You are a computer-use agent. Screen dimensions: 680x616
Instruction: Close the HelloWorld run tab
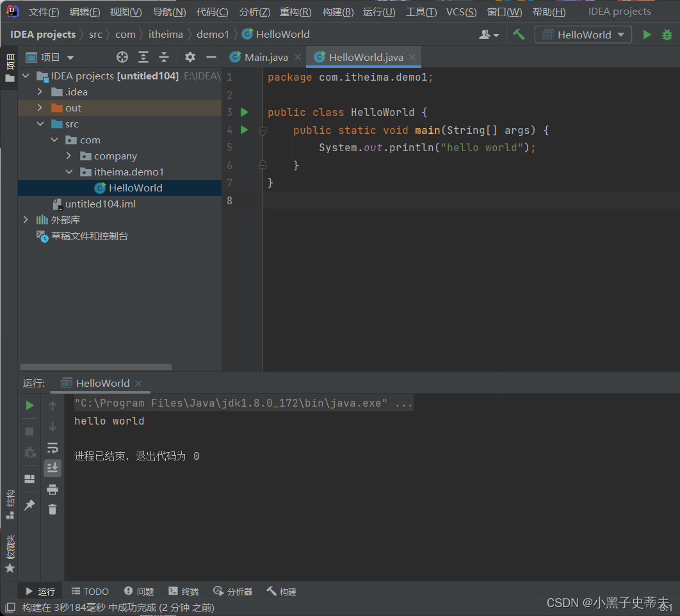(x=138, y=384)
